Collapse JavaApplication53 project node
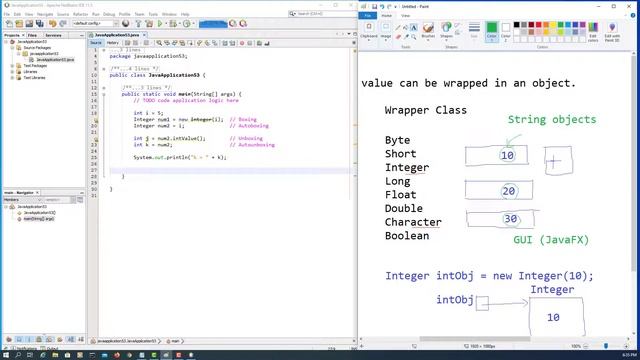The height and width of the screenshot is (360, 640). (x=6, y=42)
